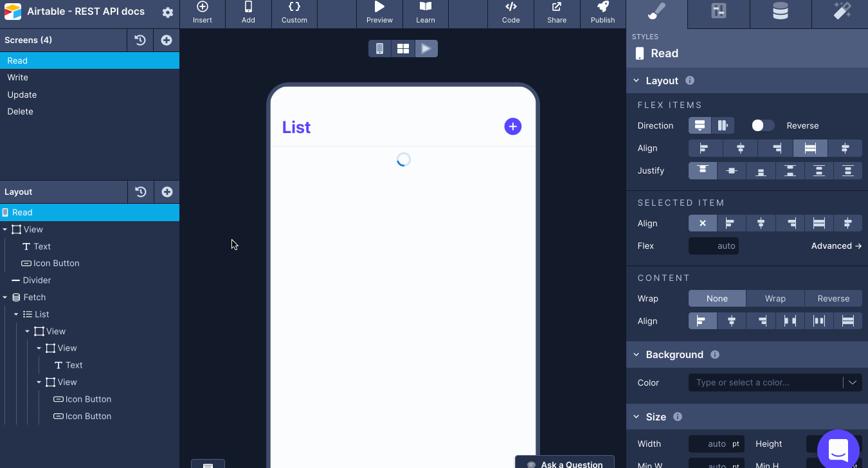
Task: Toggle the Reverse direction switch
Action: (x=763, y=125)
